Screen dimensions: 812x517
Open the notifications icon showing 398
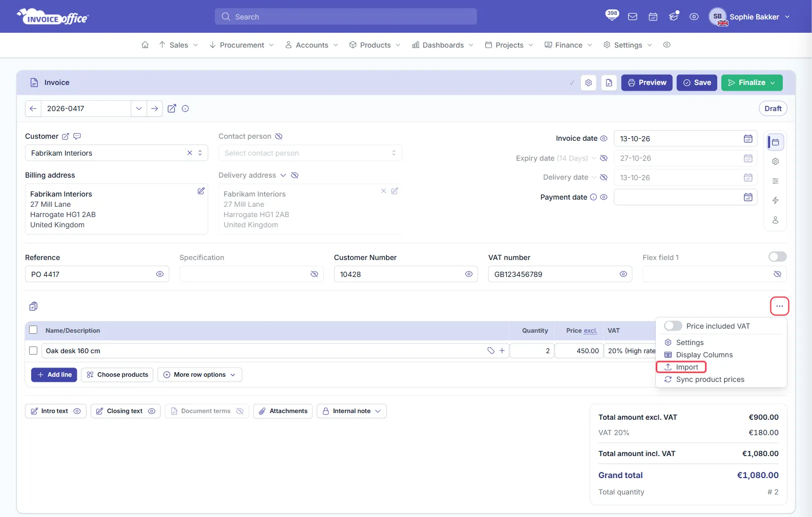click(x=612, y=16)
